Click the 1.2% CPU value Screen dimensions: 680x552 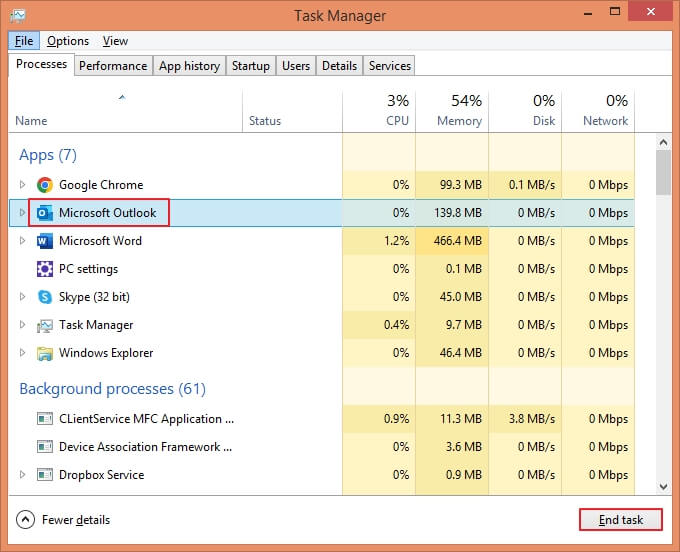pyautogui.click(x=396, y=241)
